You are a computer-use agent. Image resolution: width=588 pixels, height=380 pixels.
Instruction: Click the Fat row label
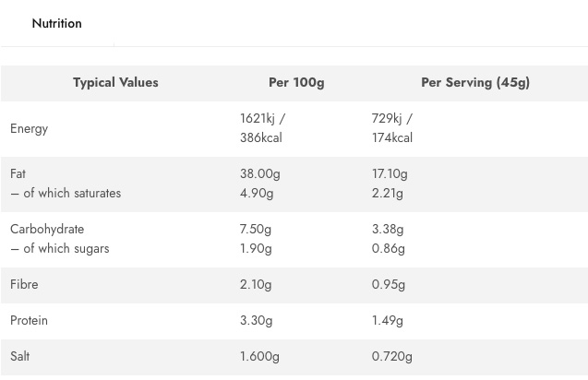[18, 173]
